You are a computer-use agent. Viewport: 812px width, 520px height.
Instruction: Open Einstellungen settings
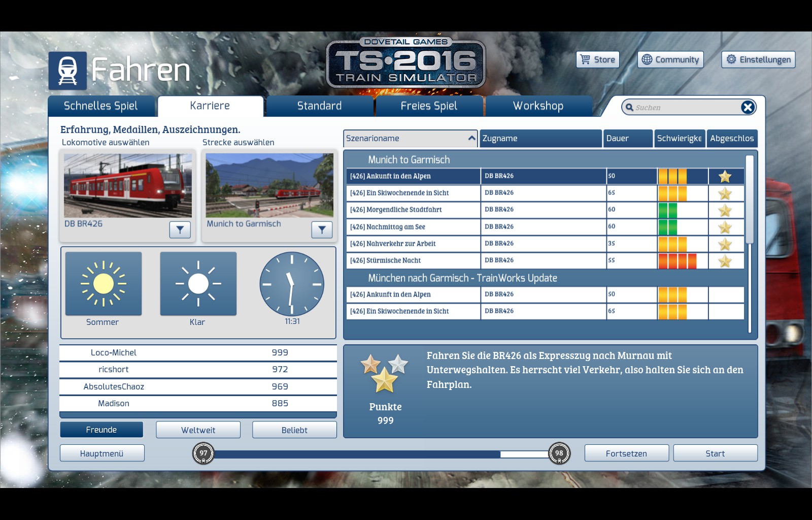pos(758,59)
